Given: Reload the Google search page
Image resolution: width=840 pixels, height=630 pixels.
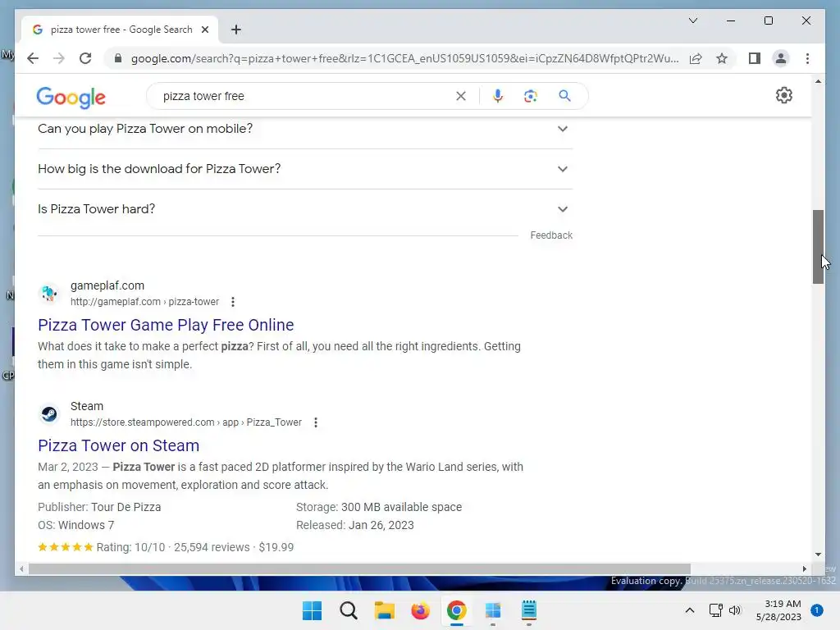Looking at the screenshot, I should tap(85, 58).
